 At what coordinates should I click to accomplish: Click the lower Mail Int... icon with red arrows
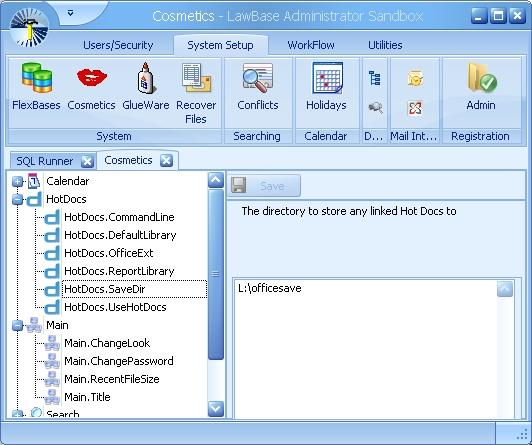(415, 108)
